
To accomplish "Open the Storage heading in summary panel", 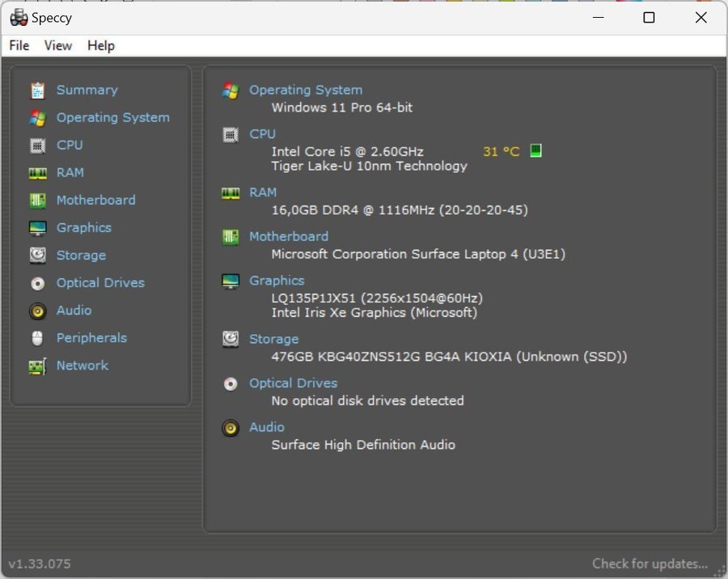I will pos(273,339).
